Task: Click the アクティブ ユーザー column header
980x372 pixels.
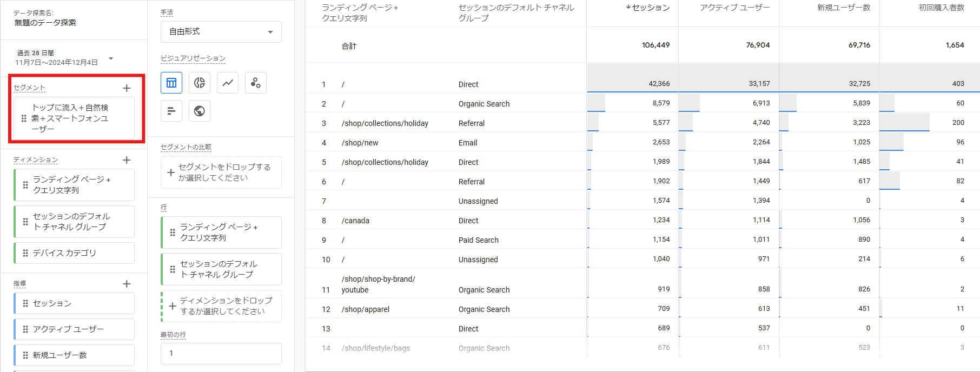Action: coord(734,8)
